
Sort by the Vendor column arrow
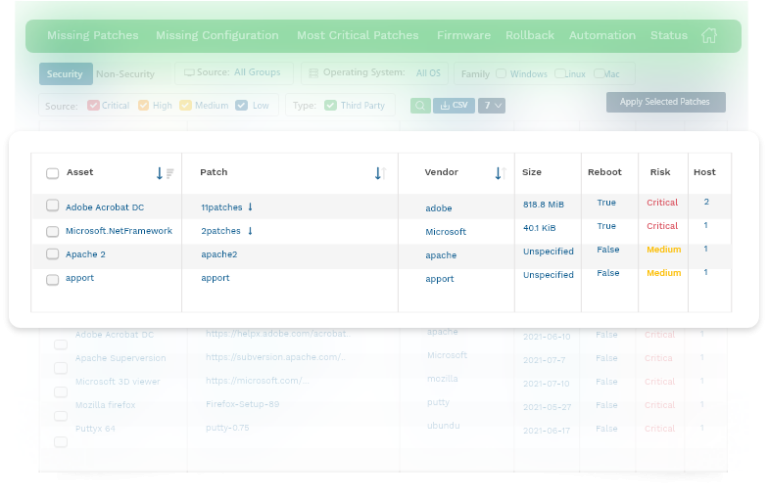point(498,173)
